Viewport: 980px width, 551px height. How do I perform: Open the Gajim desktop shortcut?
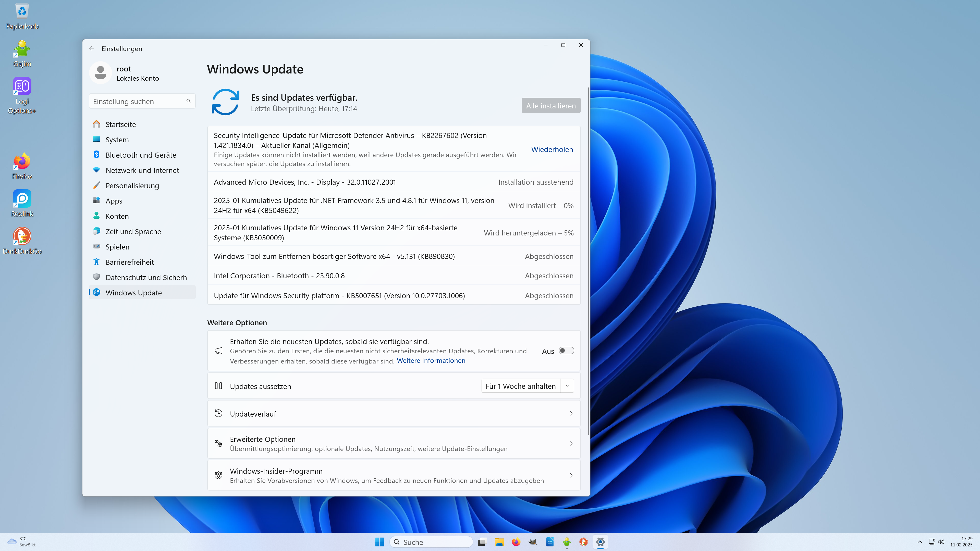coord(22,54)
